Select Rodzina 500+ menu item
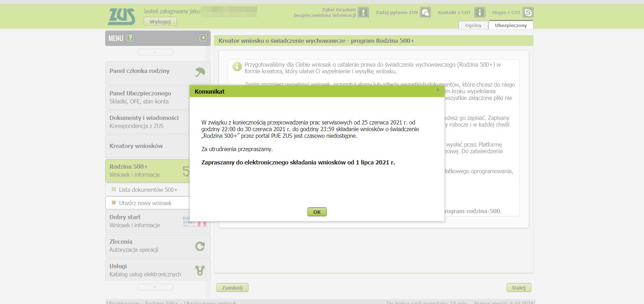The image size is (644, 304). 147,171
